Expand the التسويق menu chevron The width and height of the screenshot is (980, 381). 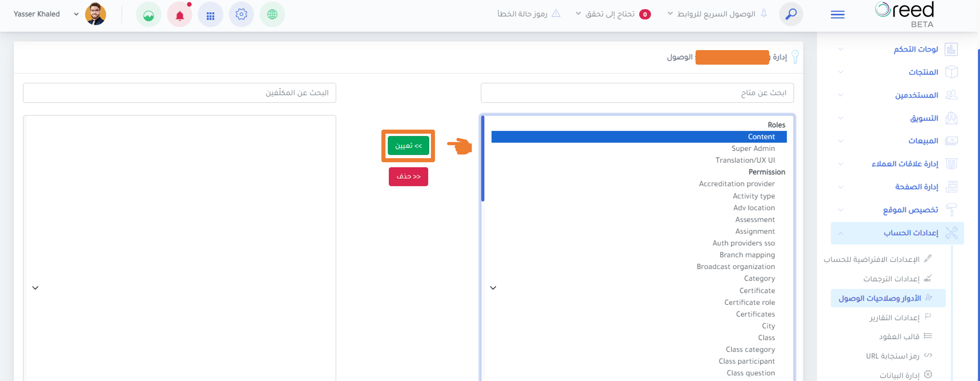(x=840, y=118)
